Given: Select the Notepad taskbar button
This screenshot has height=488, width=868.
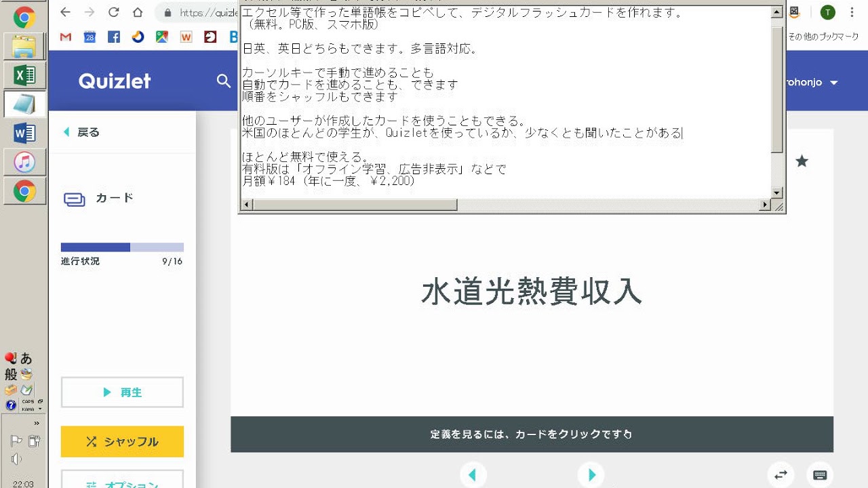Looking at the screenshot, I should click(24, 104).
